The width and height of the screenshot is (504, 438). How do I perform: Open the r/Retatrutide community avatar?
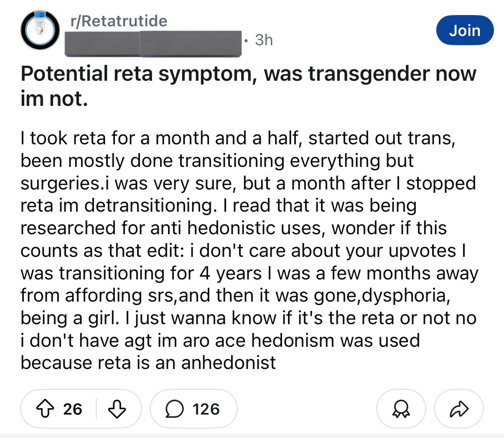(x=41, y=31)
